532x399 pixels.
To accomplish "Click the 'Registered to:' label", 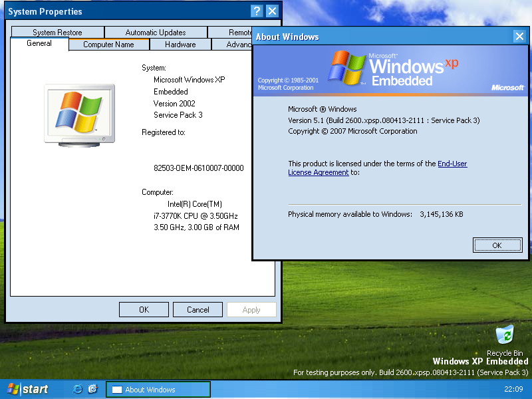I will (164, 132).
